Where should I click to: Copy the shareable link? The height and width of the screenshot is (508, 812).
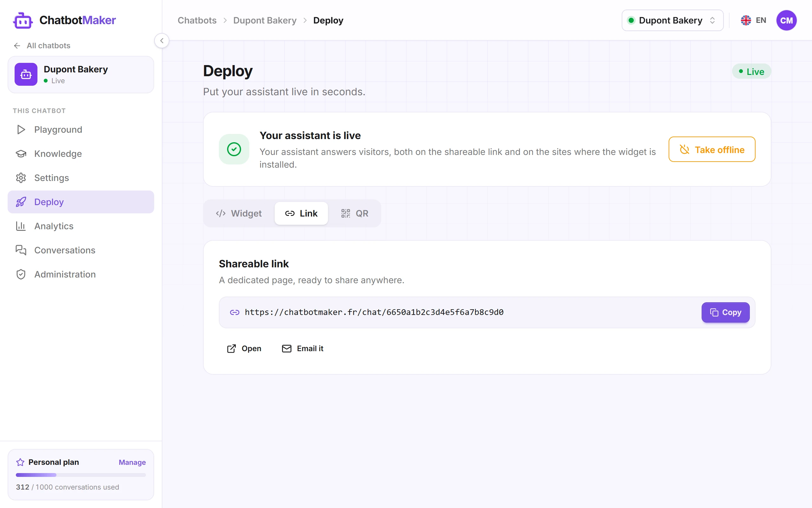[x=725, y=312]
